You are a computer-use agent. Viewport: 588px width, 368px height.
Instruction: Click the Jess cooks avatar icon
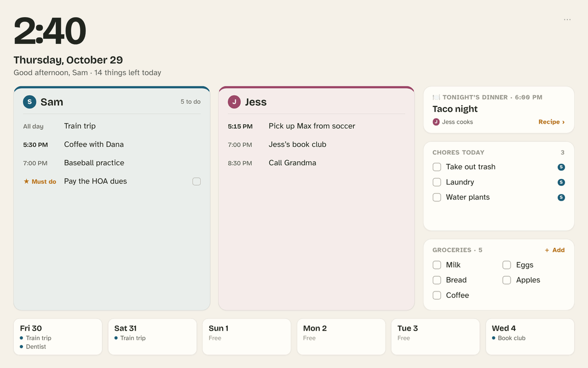436,122
